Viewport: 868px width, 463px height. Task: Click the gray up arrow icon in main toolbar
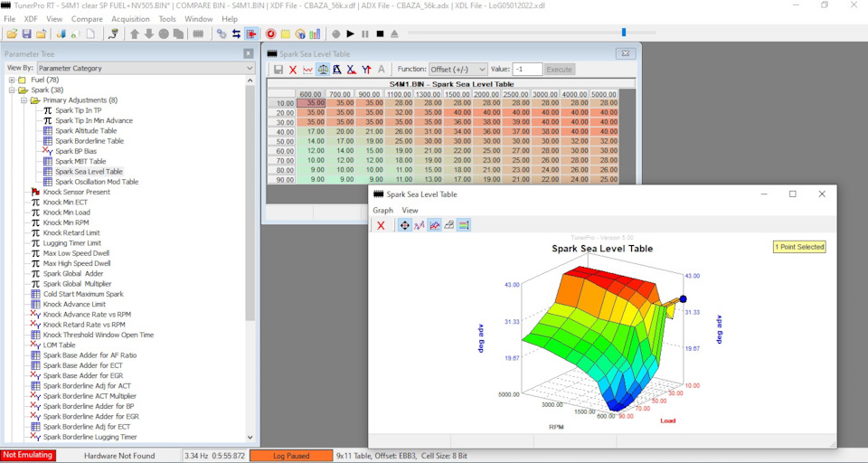tap(135, 33)
